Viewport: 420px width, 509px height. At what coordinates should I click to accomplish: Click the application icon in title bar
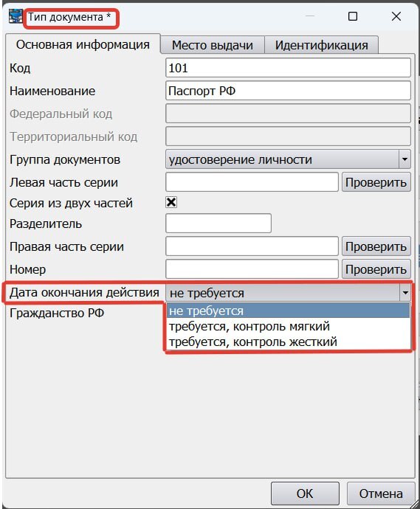[x=16, y=16]
